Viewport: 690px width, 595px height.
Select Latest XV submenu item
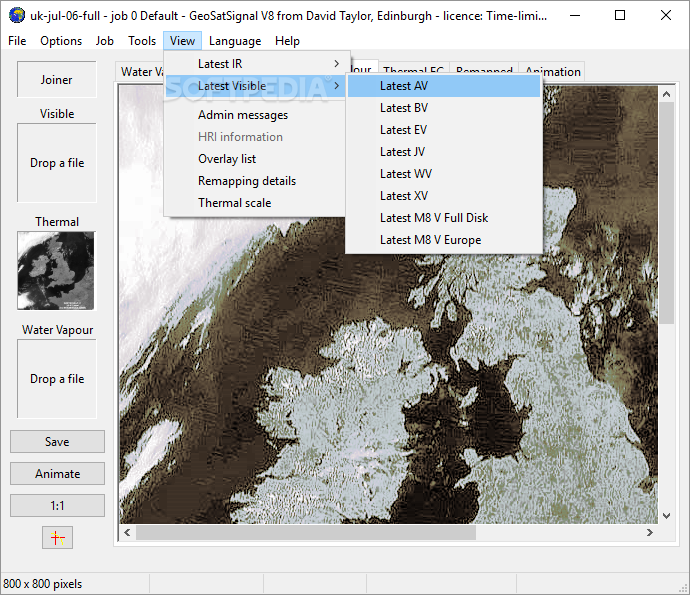click(444, 196)
